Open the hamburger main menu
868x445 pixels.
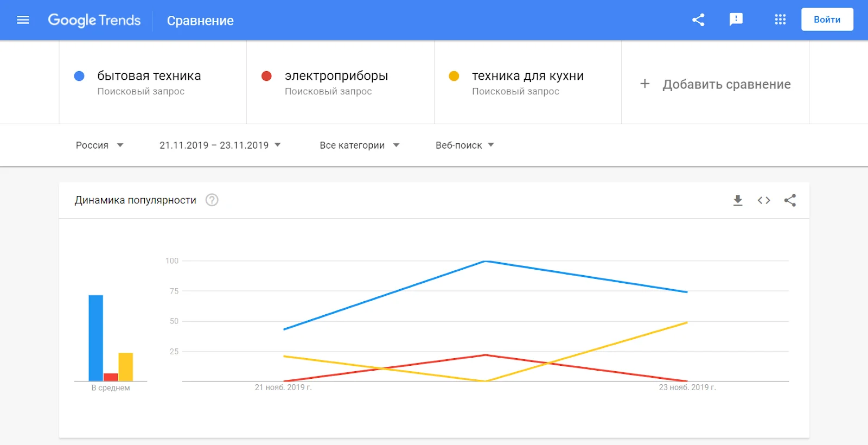click(x=23, y=20)
